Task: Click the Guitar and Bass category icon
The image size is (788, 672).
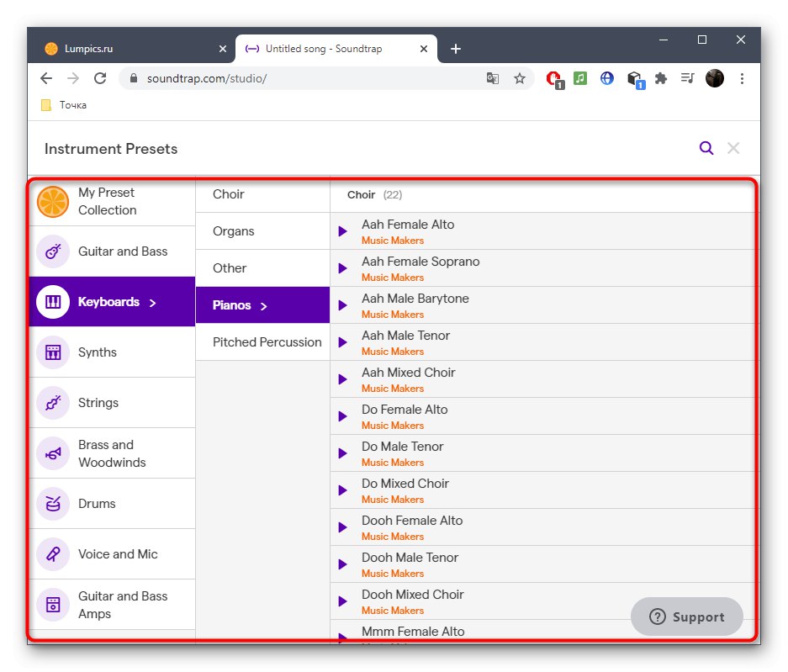Action: 53,251
